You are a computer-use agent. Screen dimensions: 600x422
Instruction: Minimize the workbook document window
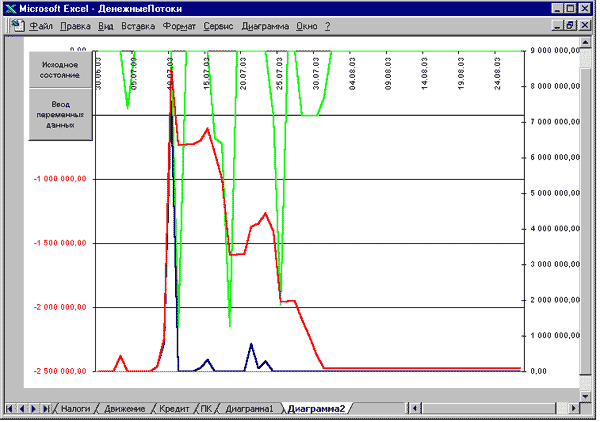[x=557, y=26]
